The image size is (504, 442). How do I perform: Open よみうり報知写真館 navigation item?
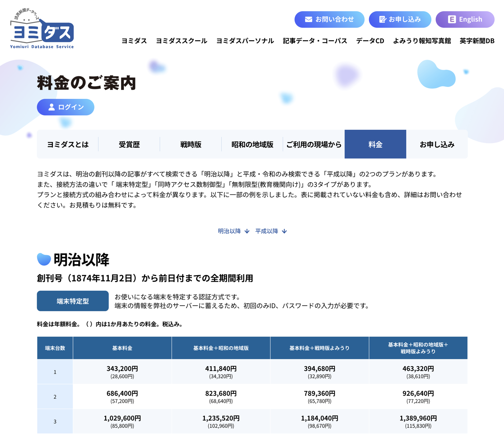(x=422, y=41)
